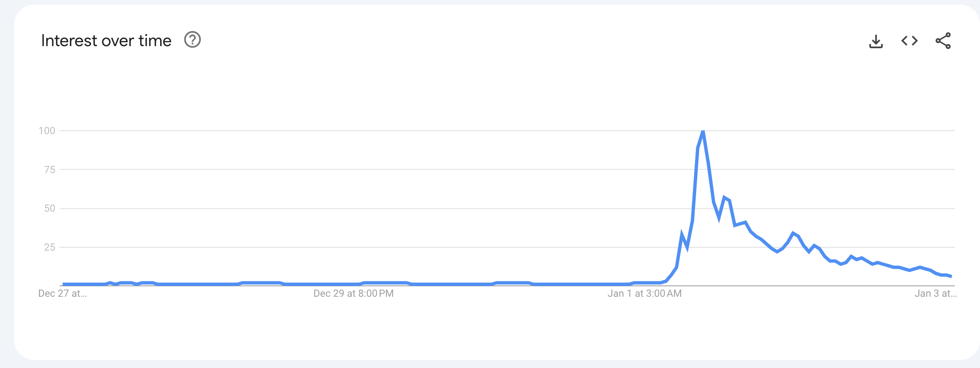Click the trend line's highest peak at 100
The width and height of the screenshot is (980, 368).
click(x=703, y=132)
